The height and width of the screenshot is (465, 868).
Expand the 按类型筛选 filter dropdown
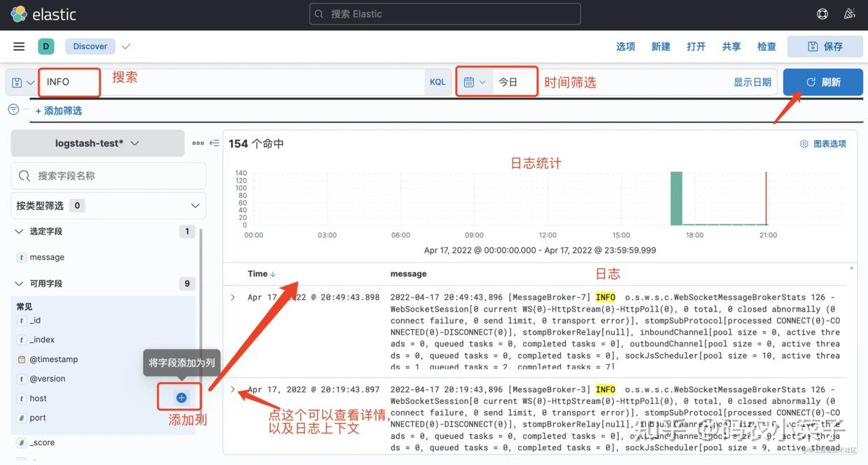coord(195,205)
